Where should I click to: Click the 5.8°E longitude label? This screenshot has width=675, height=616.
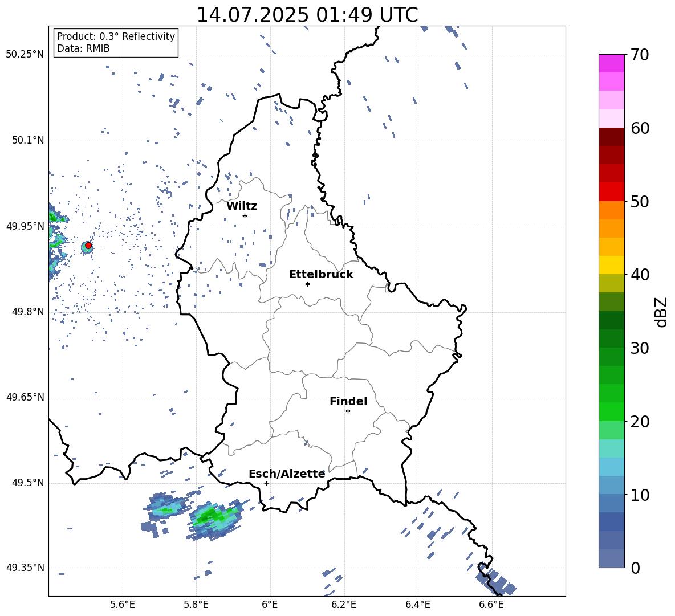(x=196, y=605)
